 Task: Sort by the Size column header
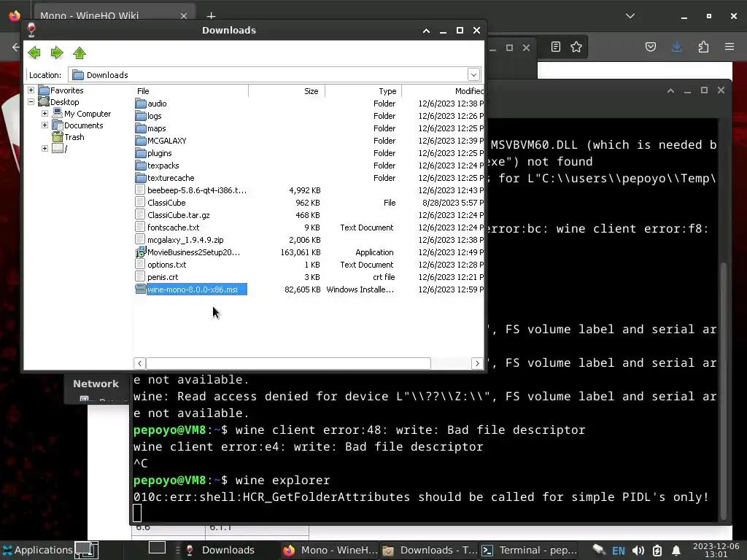pos(287,91)
